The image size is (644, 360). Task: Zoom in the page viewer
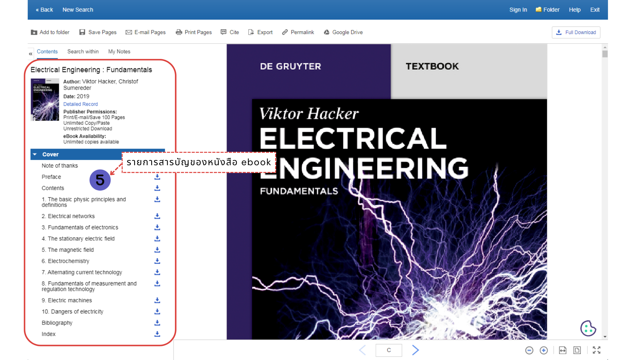[x=544, y=350]
